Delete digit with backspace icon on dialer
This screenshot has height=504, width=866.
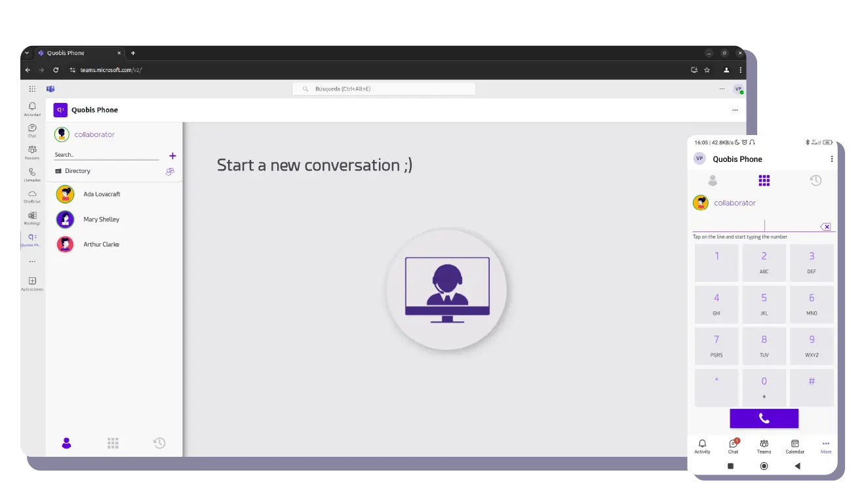826,227
